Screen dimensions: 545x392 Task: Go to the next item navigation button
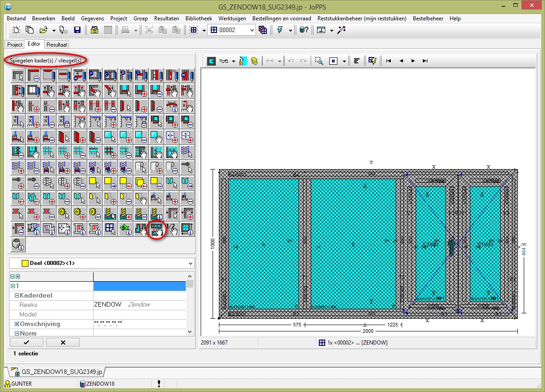[413, 61]
